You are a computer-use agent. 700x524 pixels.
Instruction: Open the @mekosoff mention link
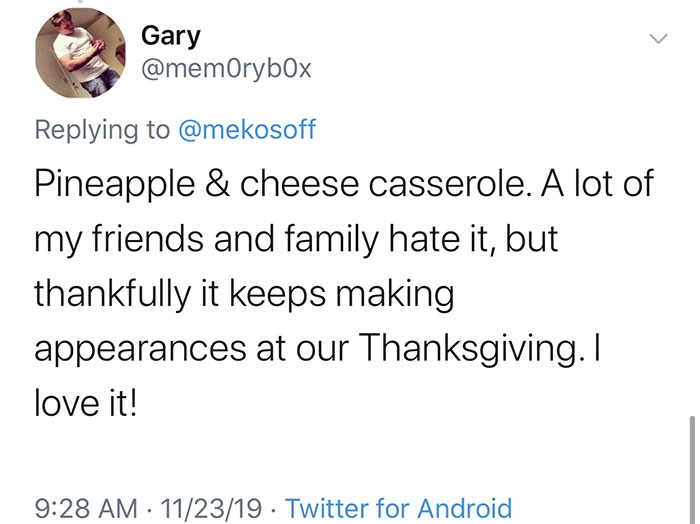tap(247, 129)
